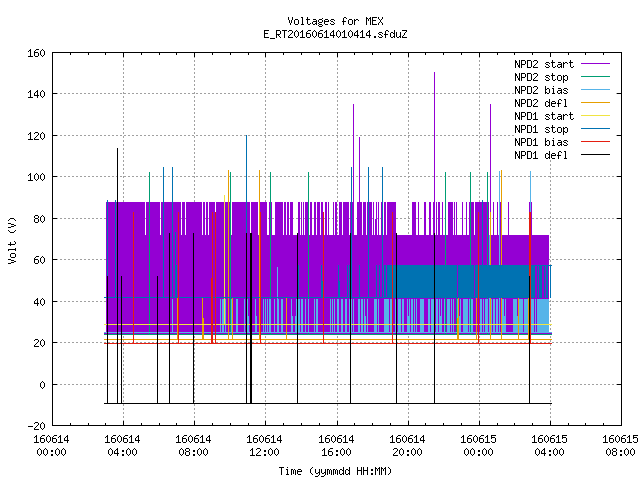Click the NPD1 bias red legend line
The width and height of the screenshot is (640, 480).
[595, 142]
